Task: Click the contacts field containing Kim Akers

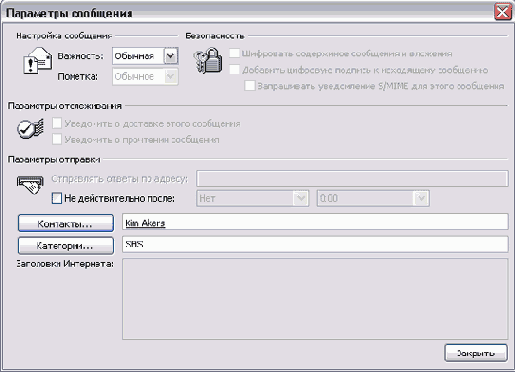Action: tap(315, 222)
